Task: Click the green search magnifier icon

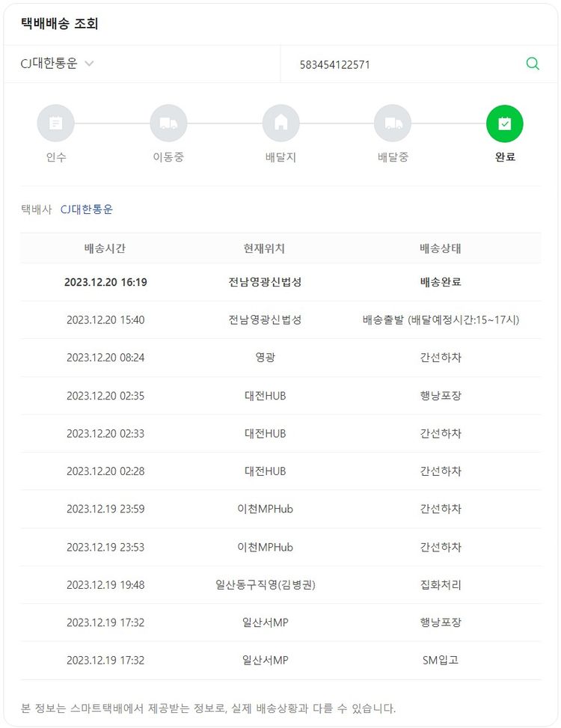Action: tap(533, 64)
